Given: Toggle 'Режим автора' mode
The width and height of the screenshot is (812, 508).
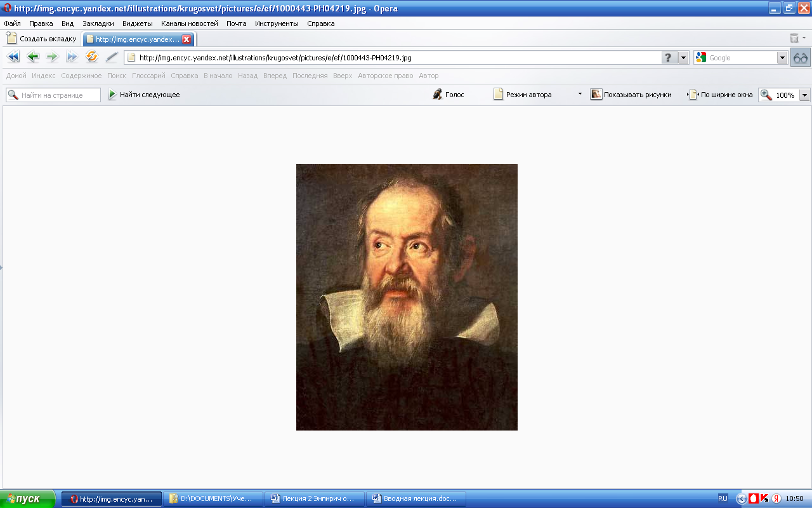Looking at the screenshot, I should click(523, 95).
